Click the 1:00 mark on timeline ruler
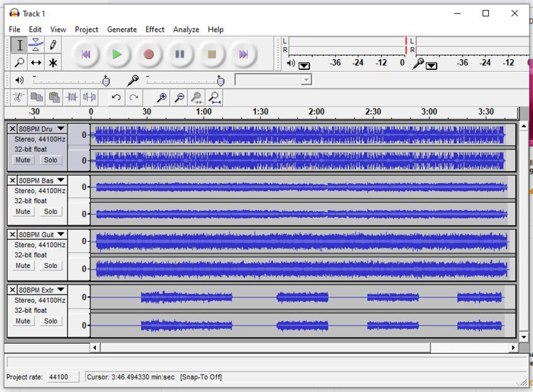This screenshot has width=533, height=392. coord(204,112)
